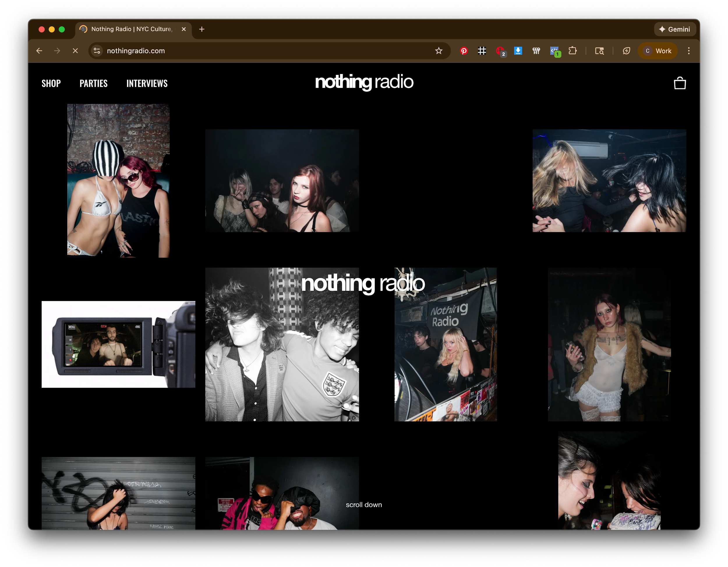
Task: Toggle the energy saver leaf icon
Action: point(626,51)
